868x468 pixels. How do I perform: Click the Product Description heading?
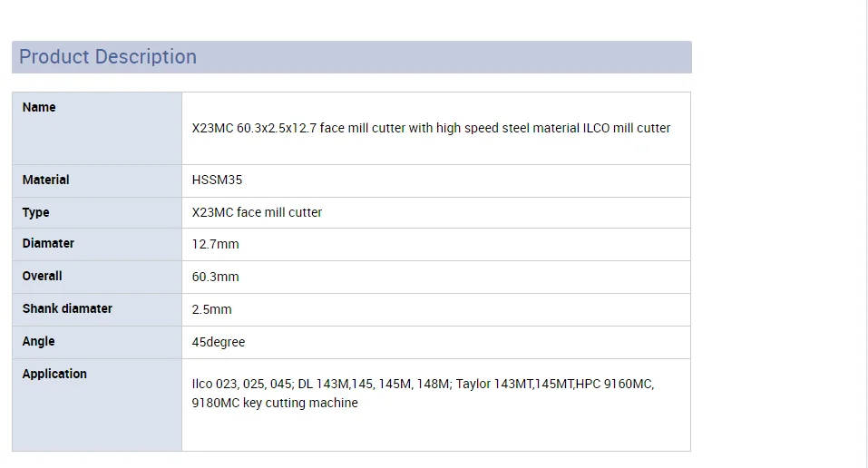pos(108,57)
